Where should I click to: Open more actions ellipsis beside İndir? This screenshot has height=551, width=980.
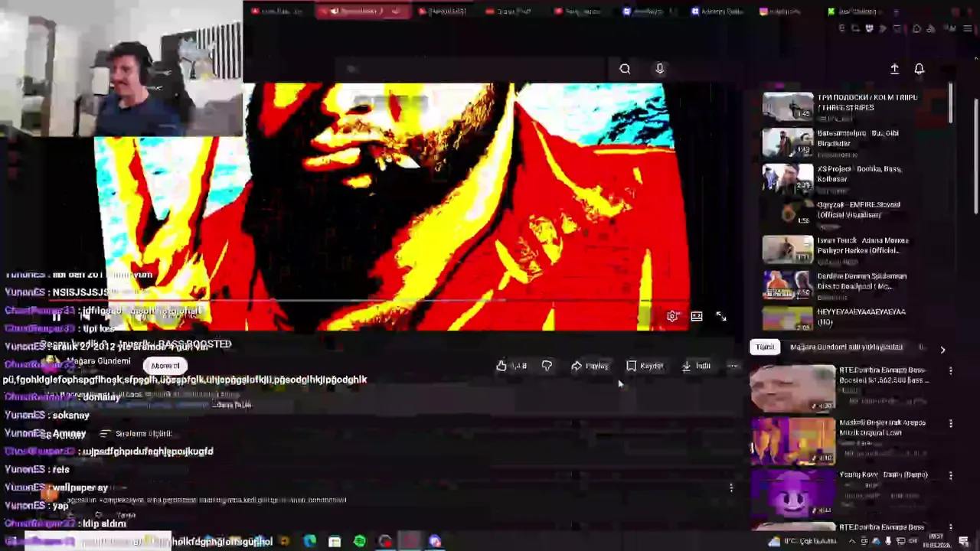click(733, 366)
